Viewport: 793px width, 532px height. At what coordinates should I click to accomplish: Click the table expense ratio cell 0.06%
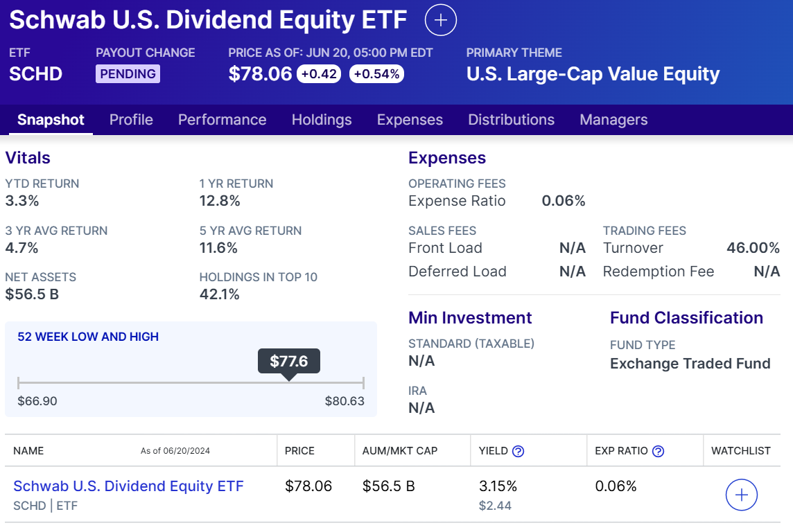click(x=616, y=486)
